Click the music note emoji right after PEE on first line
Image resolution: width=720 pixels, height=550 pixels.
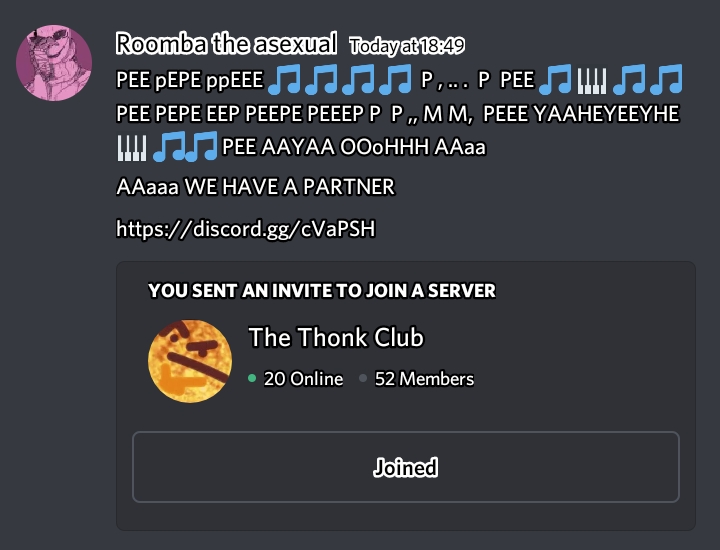555,79
